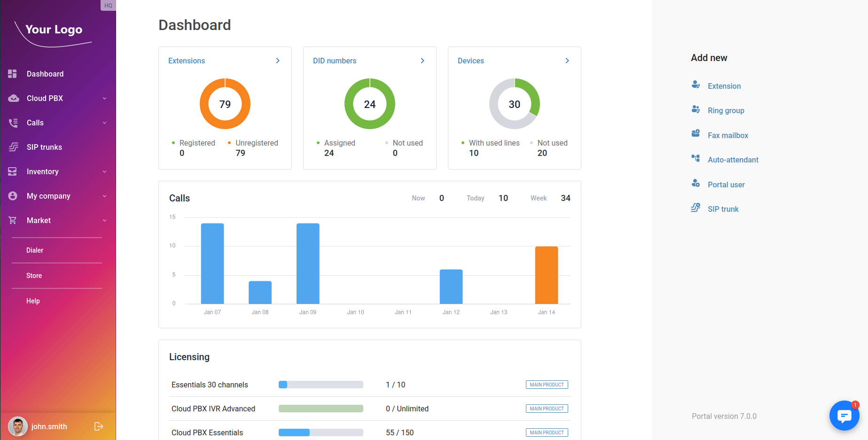Open the Market menu in sidebar

[x=39, y=220]
